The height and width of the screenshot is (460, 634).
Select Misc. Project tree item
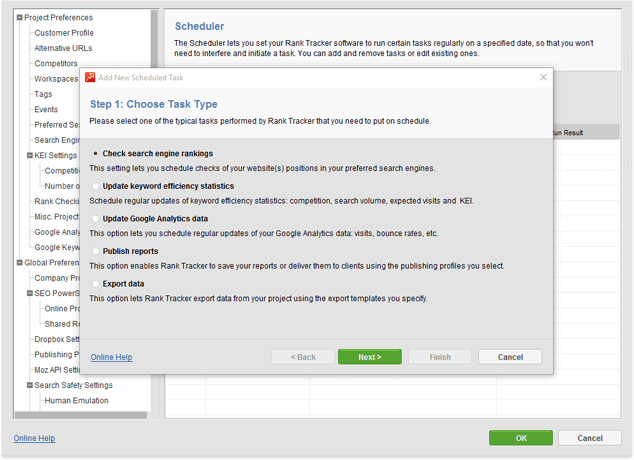[57, 217]
